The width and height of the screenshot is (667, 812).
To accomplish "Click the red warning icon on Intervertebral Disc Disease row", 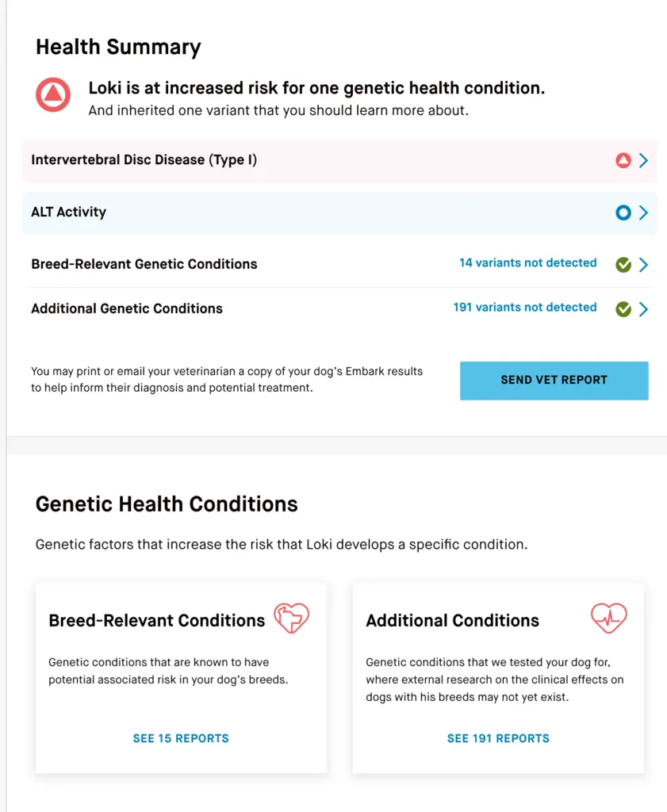I will 623,161.
